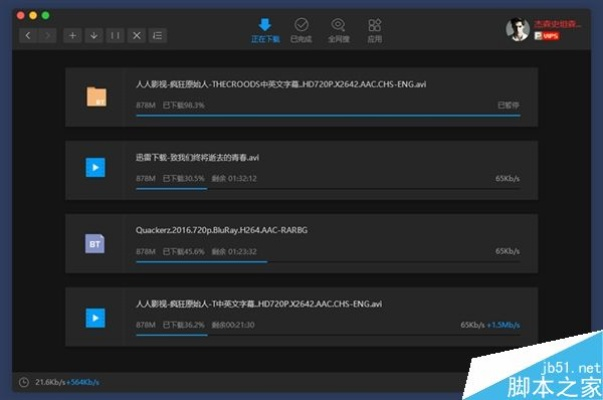Open the 应用 (Apps) tab
The image size is (603, 400).
pyautogui.click(x=375, y=30)
